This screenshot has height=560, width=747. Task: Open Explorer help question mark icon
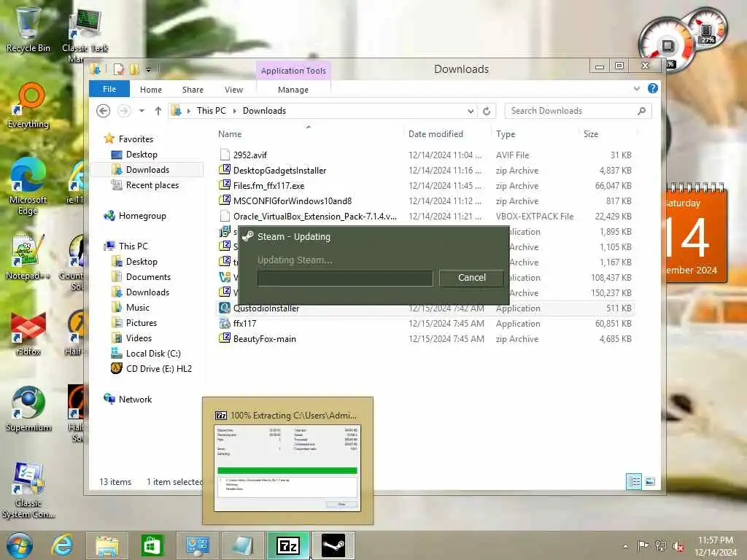click(653, 88)
